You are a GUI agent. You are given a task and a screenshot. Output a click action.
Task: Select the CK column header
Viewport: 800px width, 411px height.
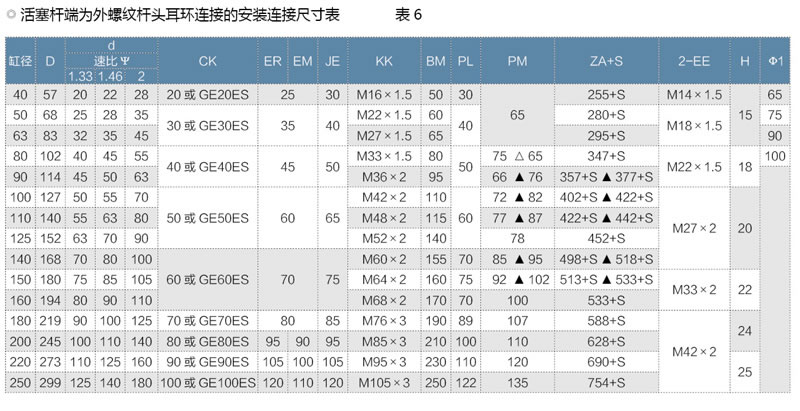[207, 61]
